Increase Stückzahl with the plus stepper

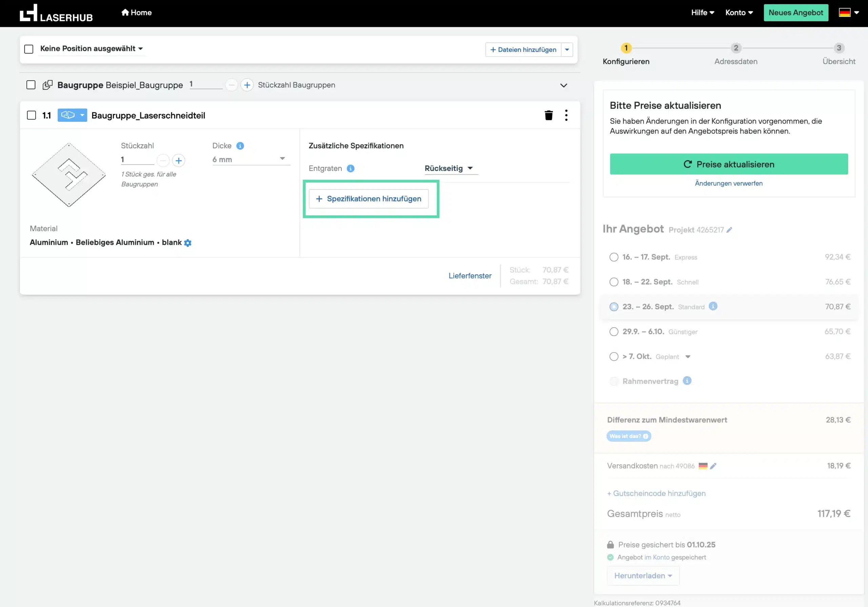point(178,161)
